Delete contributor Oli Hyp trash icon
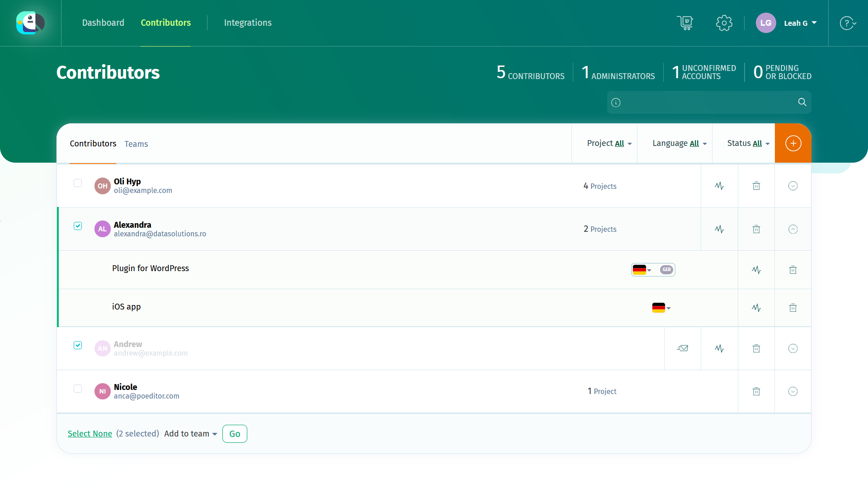The width and height of the screenshot is (868, 488). click(756, 186)
